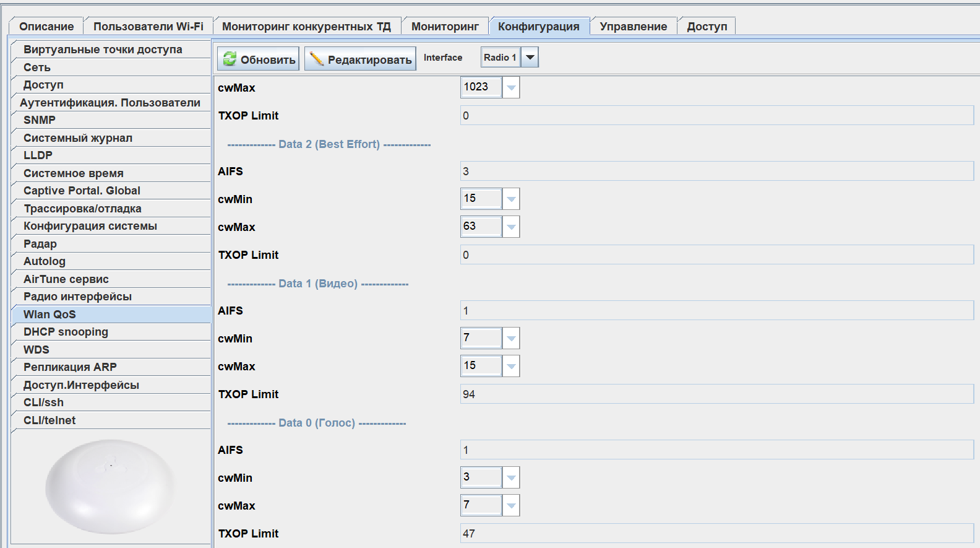Click the pencil icon on Редактировать
This screenshot has width=980, height=548.
(317, 59)
